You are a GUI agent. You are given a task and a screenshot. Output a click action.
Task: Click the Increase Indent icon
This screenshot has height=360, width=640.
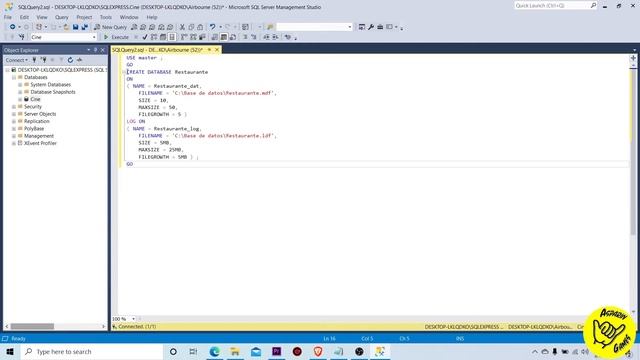(275, 37)
